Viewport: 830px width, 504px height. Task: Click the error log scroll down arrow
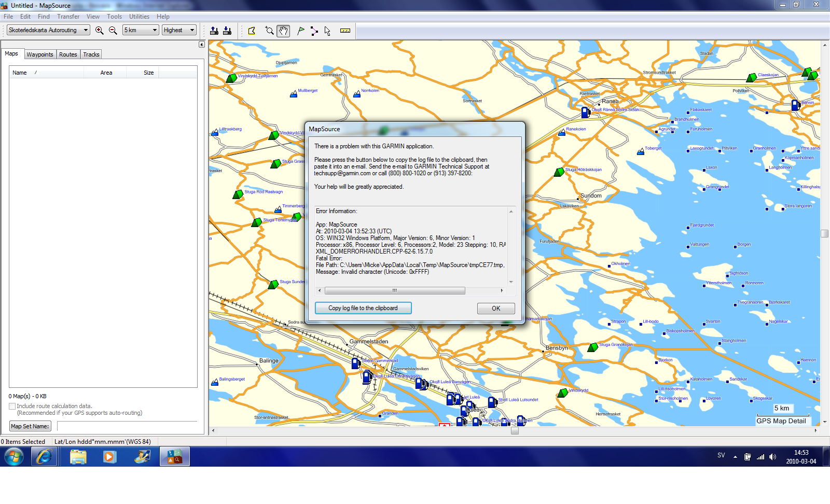511,282
